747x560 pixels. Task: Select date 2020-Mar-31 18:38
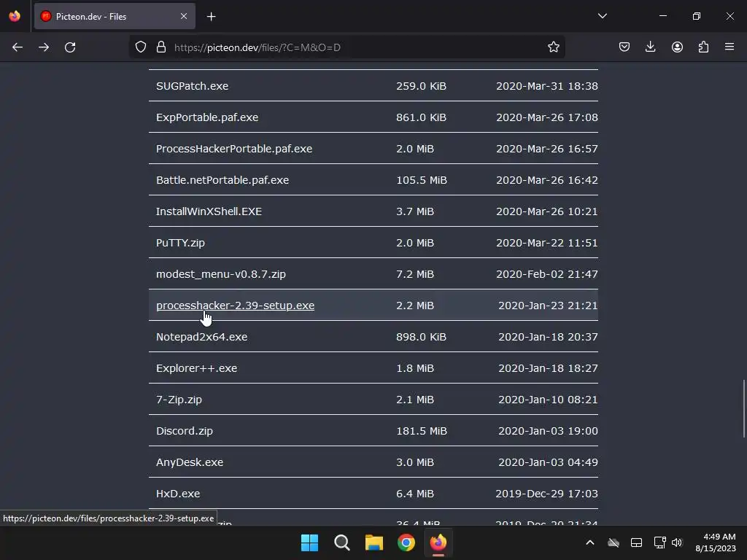coord(547,86)
